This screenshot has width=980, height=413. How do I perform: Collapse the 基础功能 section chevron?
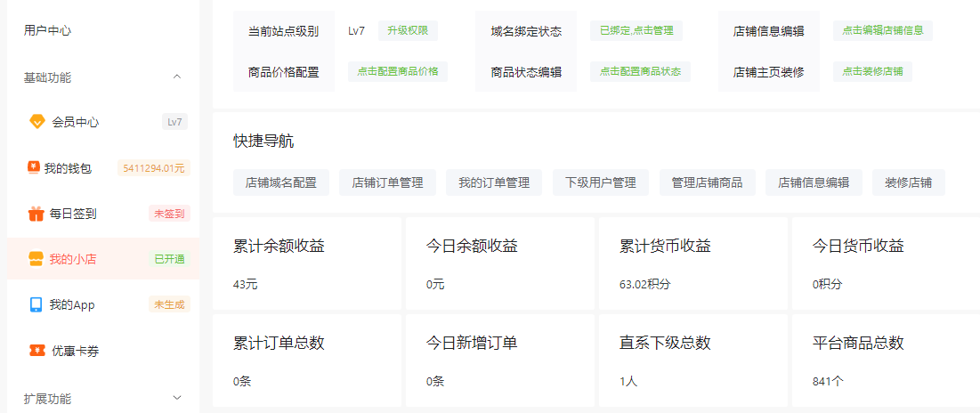[177, 77]
